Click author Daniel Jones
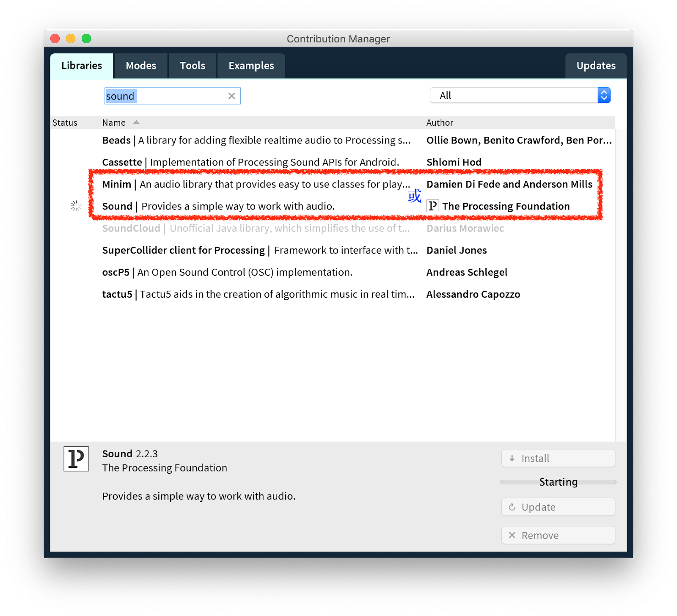Image resolution: width=677 pixels, height=616 pixels. [457, 250]
